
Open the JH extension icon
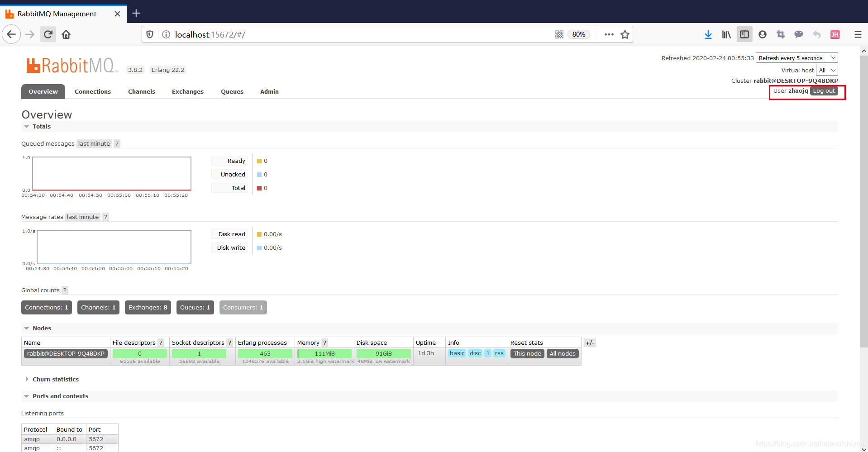835,34
